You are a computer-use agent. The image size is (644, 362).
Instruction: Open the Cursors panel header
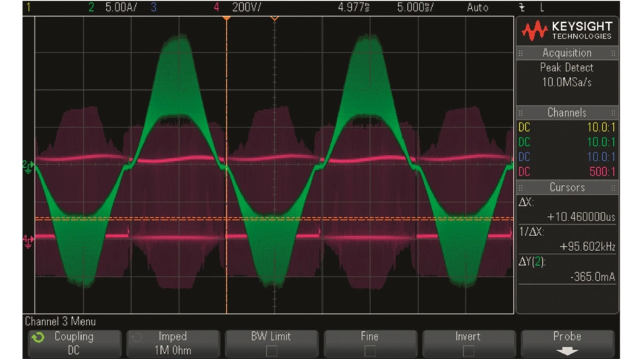[x=567, y=187]
